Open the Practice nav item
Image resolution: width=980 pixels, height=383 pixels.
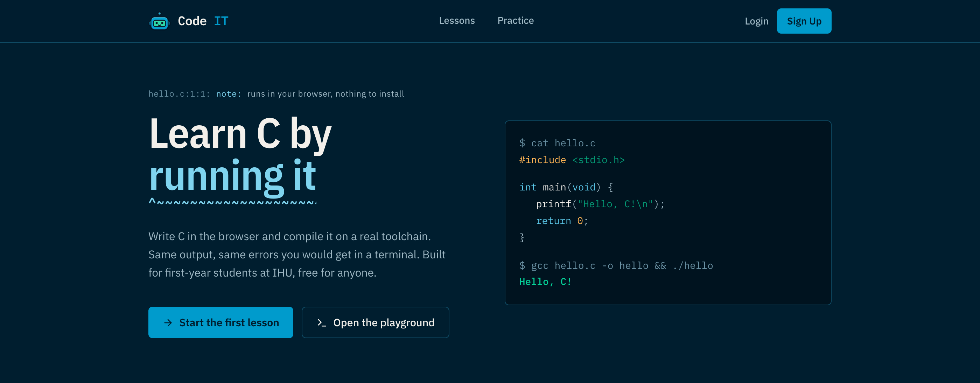[516, 21]
